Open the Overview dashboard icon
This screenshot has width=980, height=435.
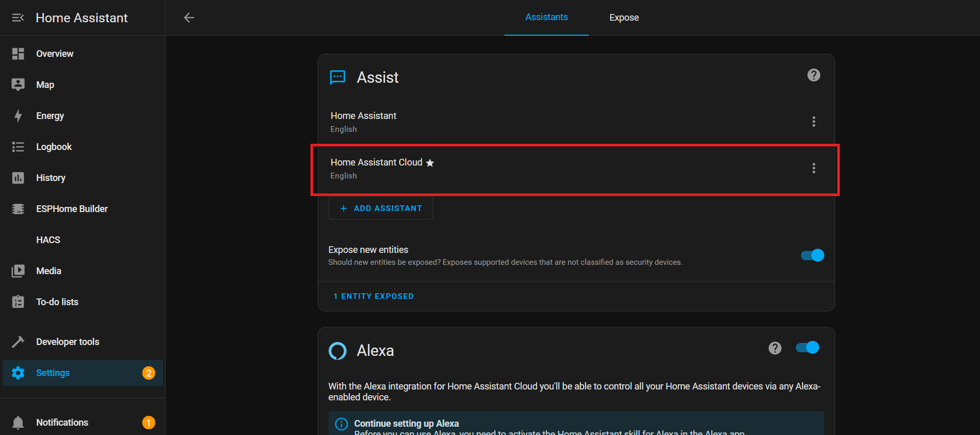pos(18,54)
